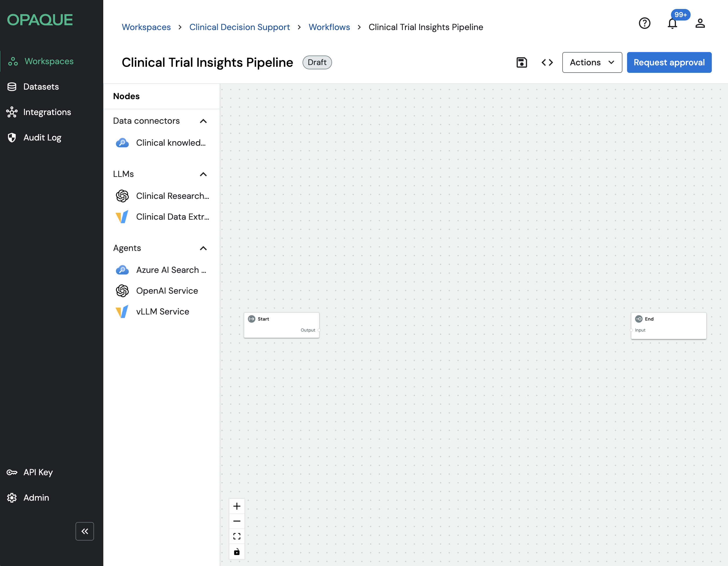Go to Datasets in the sidebar

tap(41, 87)
